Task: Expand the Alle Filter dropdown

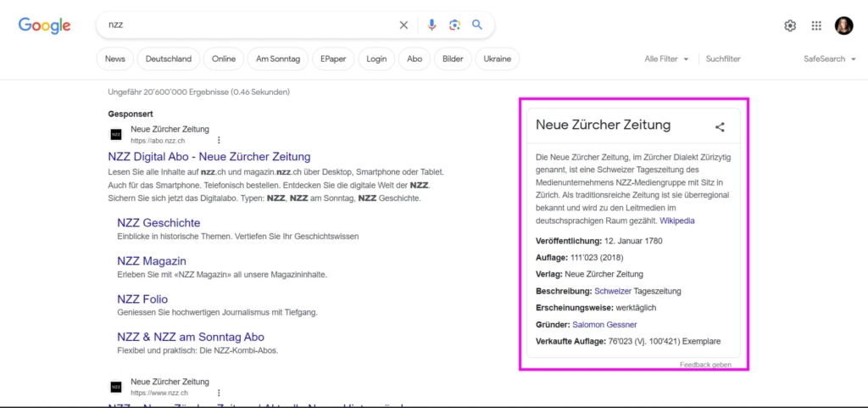Action: 666,59
